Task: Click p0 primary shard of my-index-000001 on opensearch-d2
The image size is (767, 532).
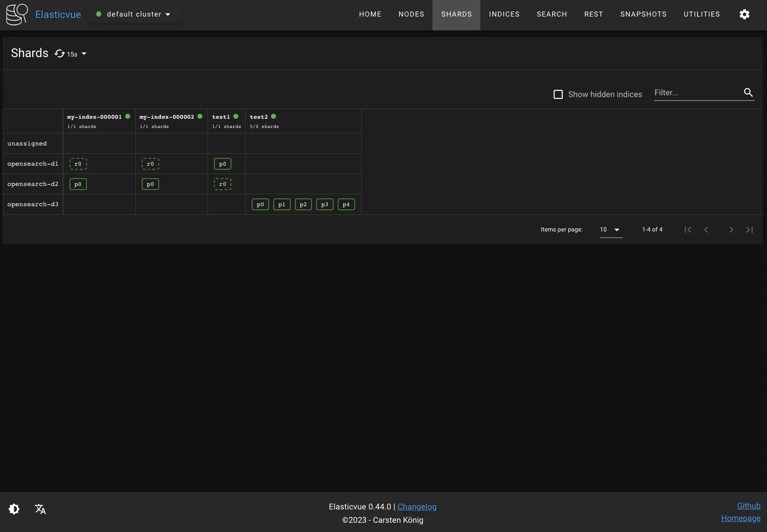Action: click(x=78, y=184)
